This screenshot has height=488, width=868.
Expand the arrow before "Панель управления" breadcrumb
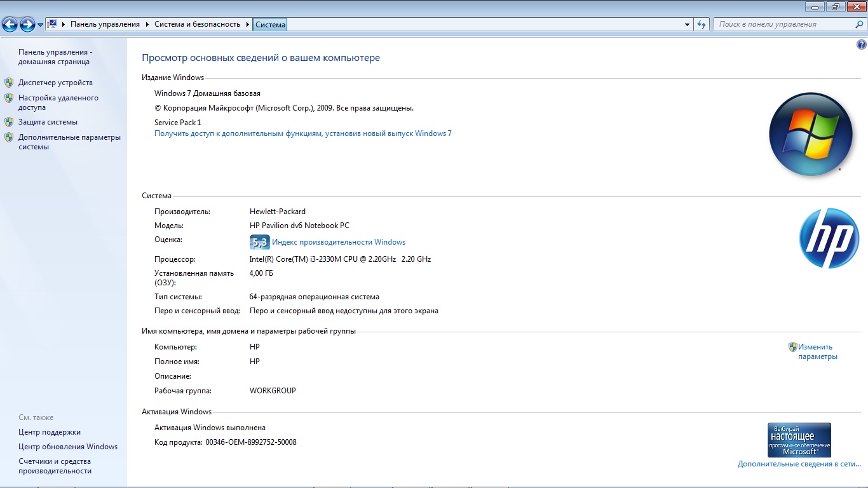(64, 24)
